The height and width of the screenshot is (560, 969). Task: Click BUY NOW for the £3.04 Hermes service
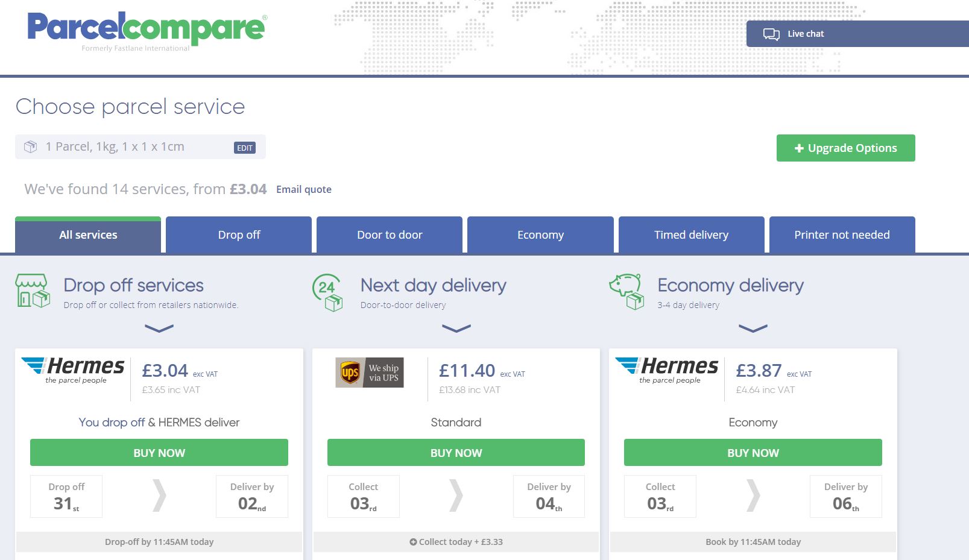click(159, 453)
